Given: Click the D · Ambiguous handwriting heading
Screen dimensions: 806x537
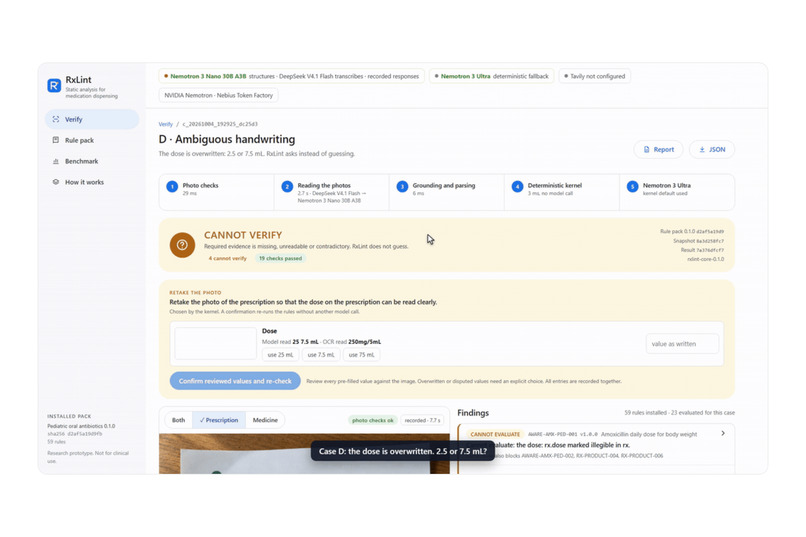Looking at the screenshot, I should (227, 139).
